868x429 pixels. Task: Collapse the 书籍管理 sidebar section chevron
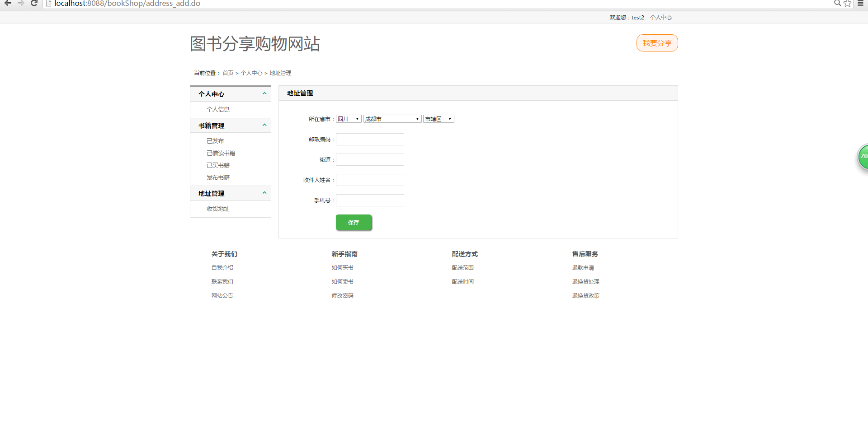264,125
